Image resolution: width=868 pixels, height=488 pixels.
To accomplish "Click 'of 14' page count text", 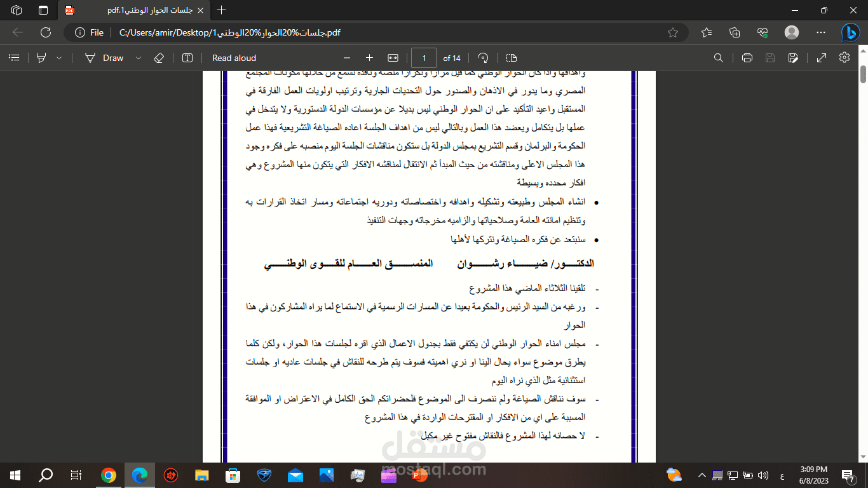I will point(452,58).
